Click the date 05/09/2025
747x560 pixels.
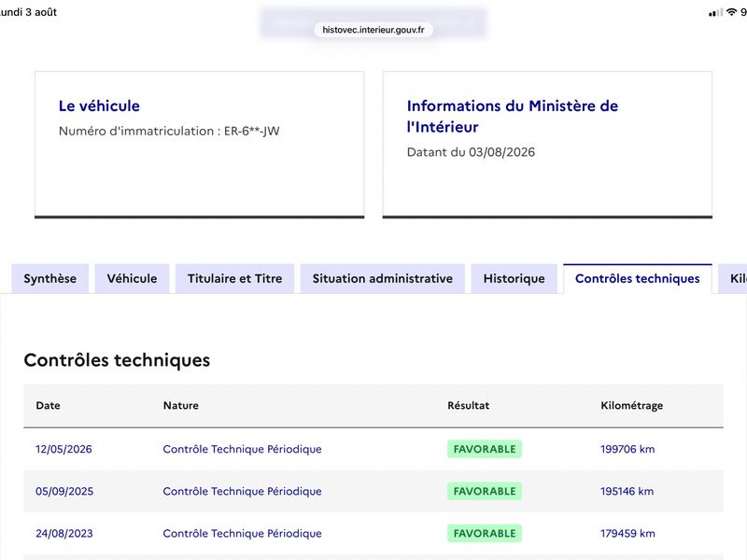click(64, 491)
